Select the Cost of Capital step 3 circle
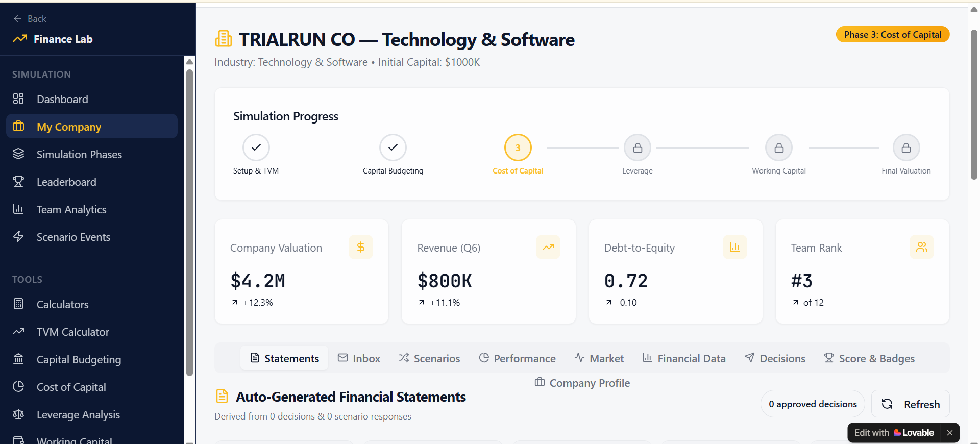This screenshot has height=444, width=980. pyautogui.click(x=518, y=148)
